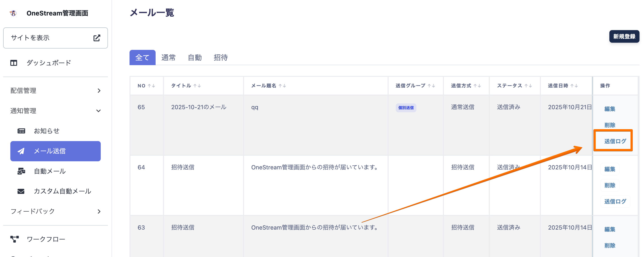The width and height of the screenshot is (644, 257).
Task: Sort by メール題名 column arrows
Action: coord(282,86)
